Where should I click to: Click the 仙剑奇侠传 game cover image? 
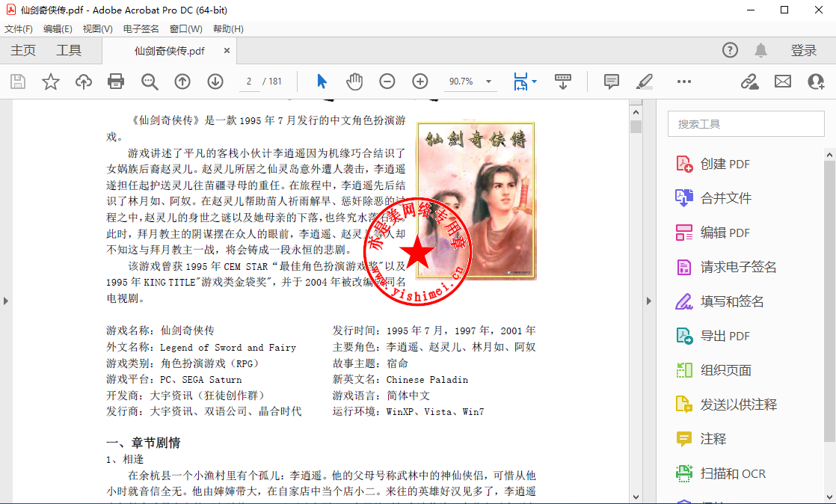point(476,200)
